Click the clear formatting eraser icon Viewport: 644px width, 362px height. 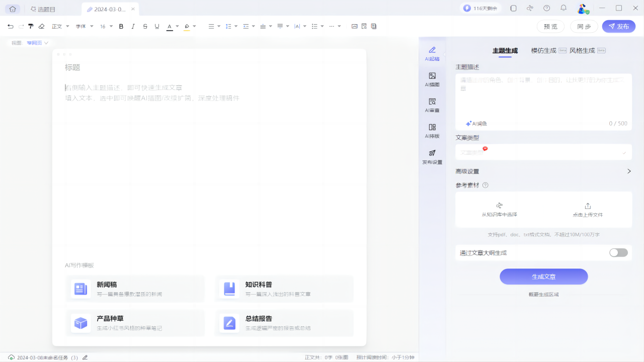click(x=41, y=26)
